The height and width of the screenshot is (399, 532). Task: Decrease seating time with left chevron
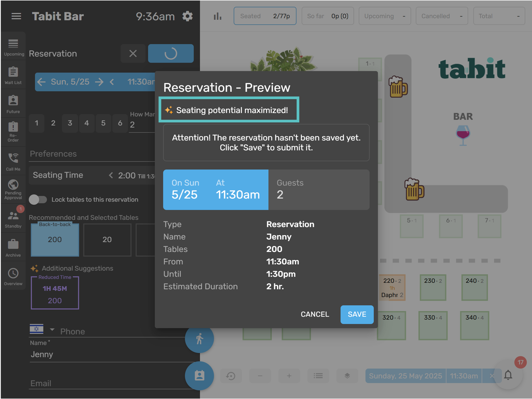[111, 175]
